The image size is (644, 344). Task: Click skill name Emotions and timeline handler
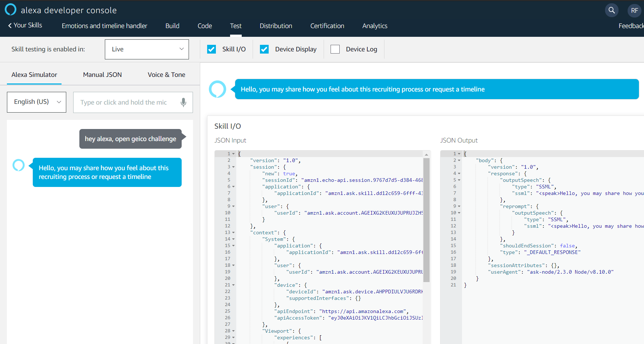(104, 26)
